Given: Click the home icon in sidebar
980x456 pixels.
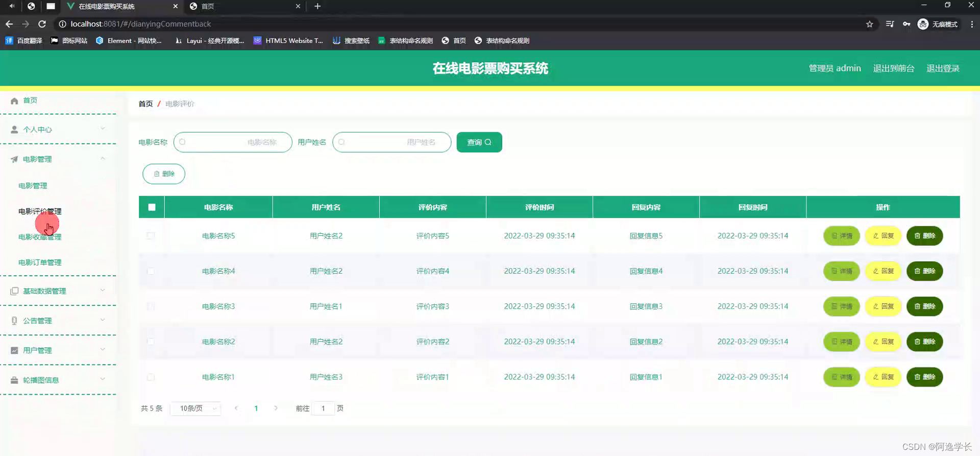Looking at the screenshot, I should coord(14,101).
